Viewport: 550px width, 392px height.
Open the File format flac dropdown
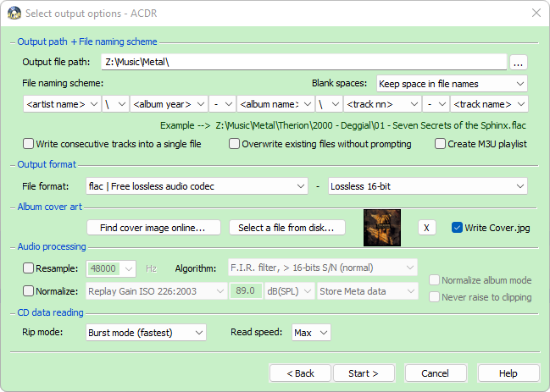coord(197,186)
